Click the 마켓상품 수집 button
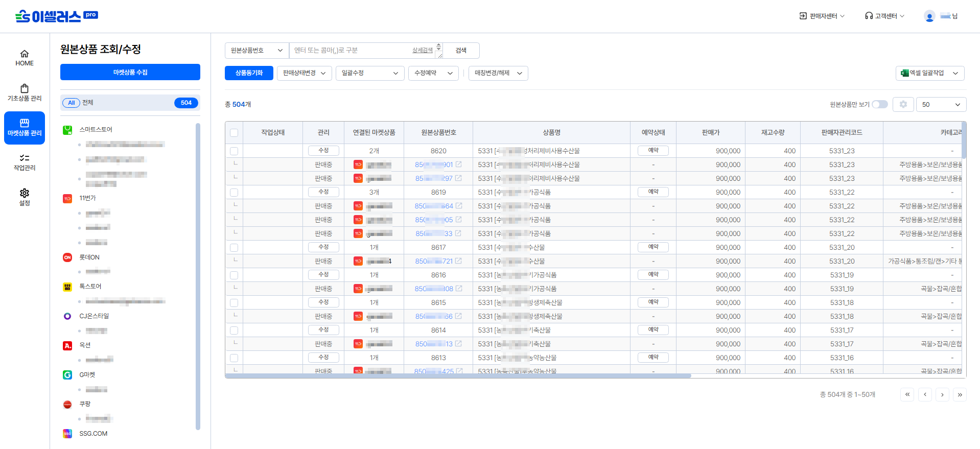The image size is (980, 449). pyautogui.click(x=130, y=72)
